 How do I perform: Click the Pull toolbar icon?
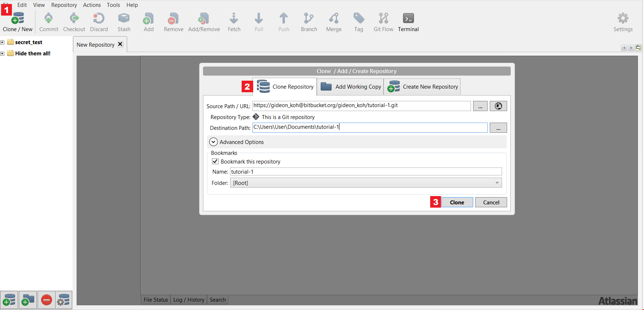[259, 22]
